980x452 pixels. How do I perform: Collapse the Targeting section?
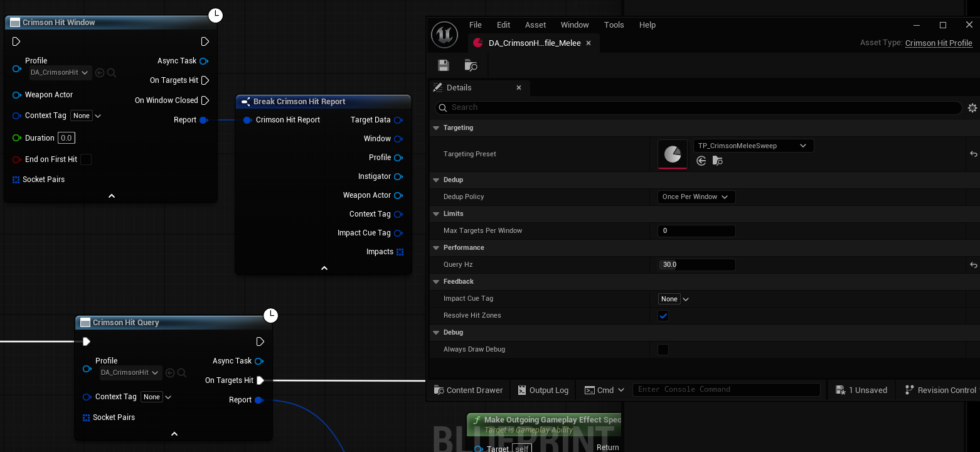pos(436,128)
